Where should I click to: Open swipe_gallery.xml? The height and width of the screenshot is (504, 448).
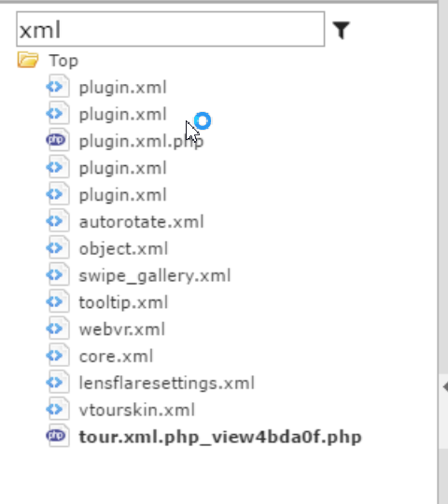point(155,276)
